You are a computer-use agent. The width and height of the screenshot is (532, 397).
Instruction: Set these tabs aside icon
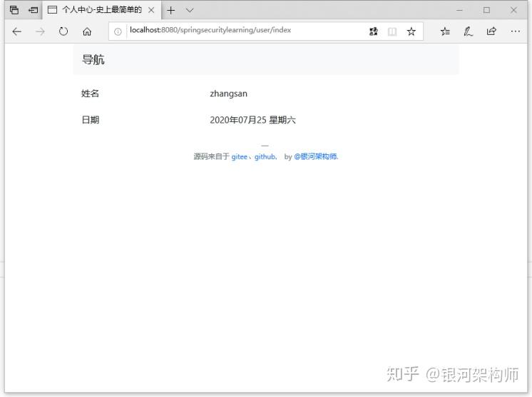(x=34, y=10)
